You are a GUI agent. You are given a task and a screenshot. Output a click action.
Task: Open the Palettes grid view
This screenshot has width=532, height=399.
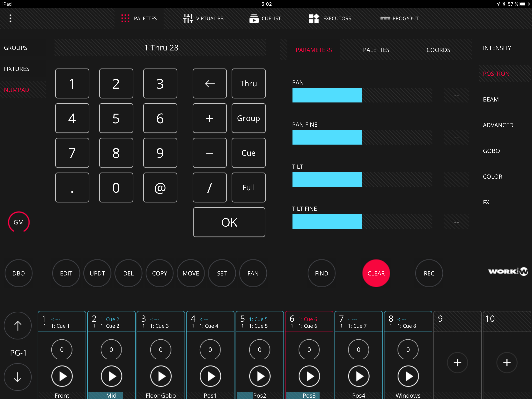(139, 19)
